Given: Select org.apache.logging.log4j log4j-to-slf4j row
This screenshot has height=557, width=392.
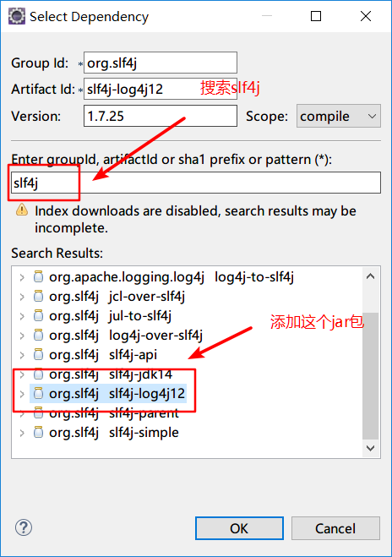Looking at the screenshot, I should pyautogui.click(x=171, y=276).
